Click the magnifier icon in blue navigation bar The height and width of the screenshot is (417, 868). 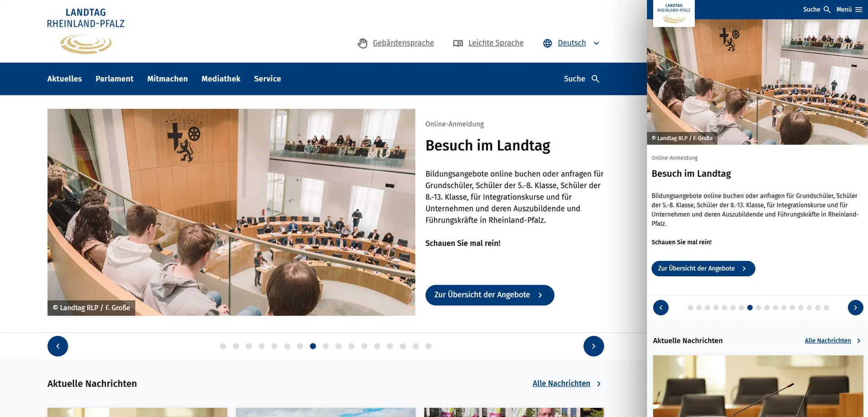click(595, 79)
